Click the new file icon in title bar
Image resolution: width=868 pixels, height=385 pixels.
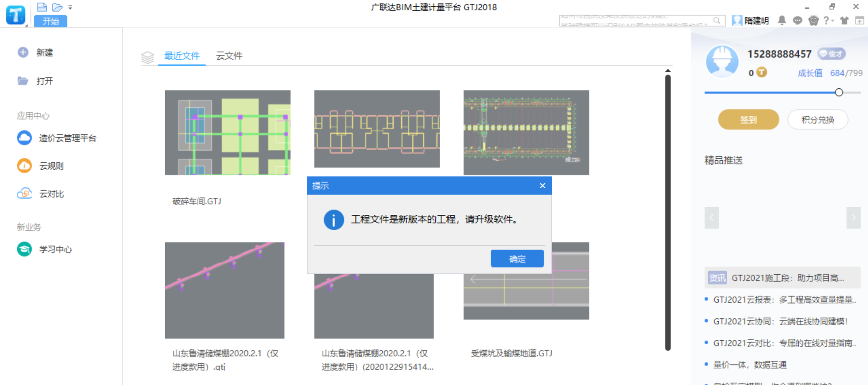click(x=42, y=7)
